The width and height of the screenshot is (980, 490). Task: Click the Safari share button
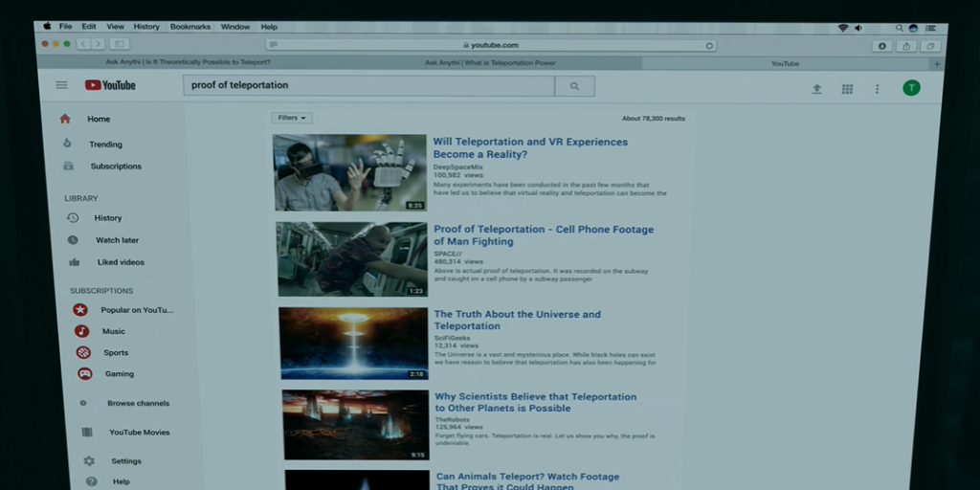[906, 46]
